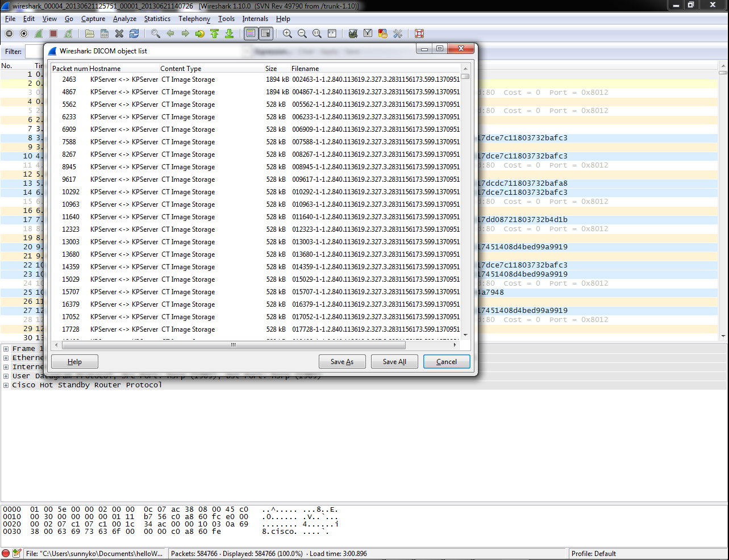Find a packet with magnifier icon

tap(156, 34)
